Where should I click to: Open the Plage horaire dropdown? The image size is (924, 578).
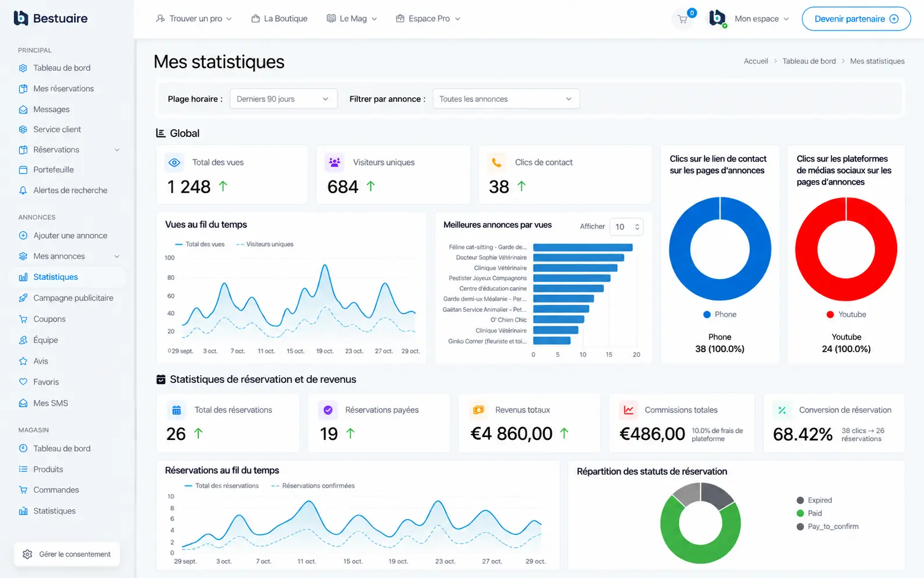pyautogui.click(x=284, y=99)
